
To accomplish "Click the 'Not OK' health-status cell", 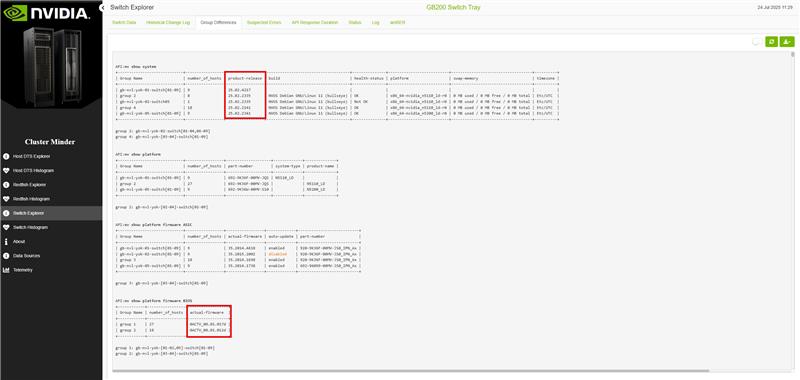I will coord(360,102).
